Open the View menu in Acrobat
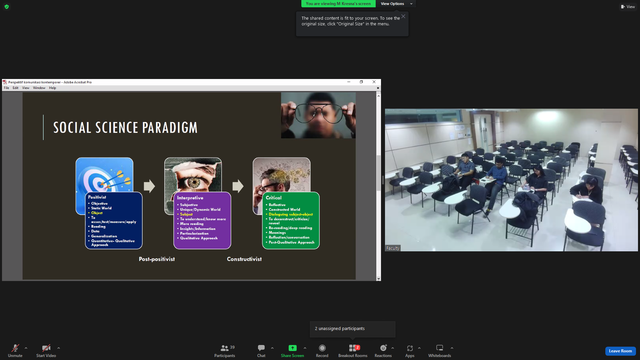The image size is (640, 360). click(26, 88)
